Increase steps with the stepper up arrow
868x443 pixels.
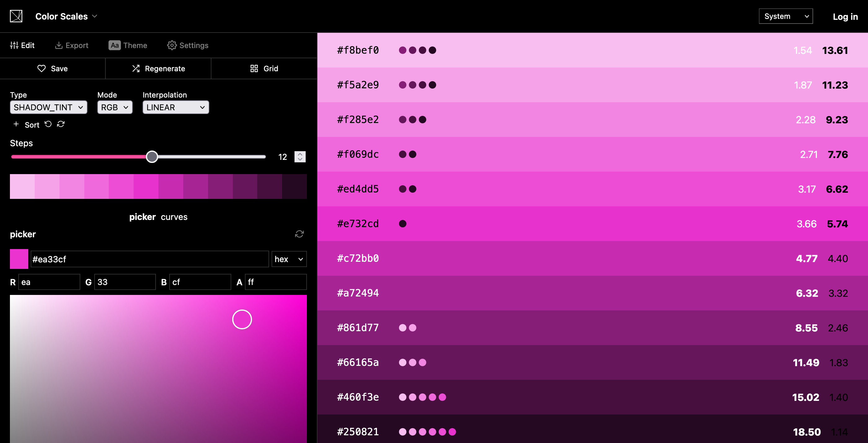tap(300, 154)
